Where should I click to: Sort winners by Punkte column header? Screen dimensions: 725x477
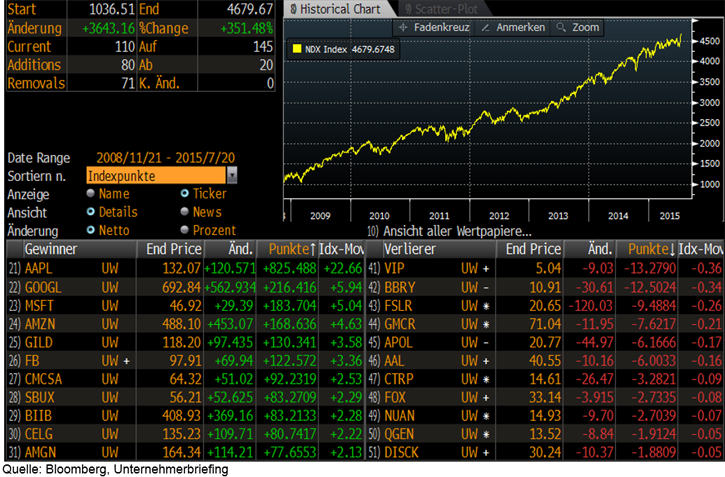coord(287,249)
